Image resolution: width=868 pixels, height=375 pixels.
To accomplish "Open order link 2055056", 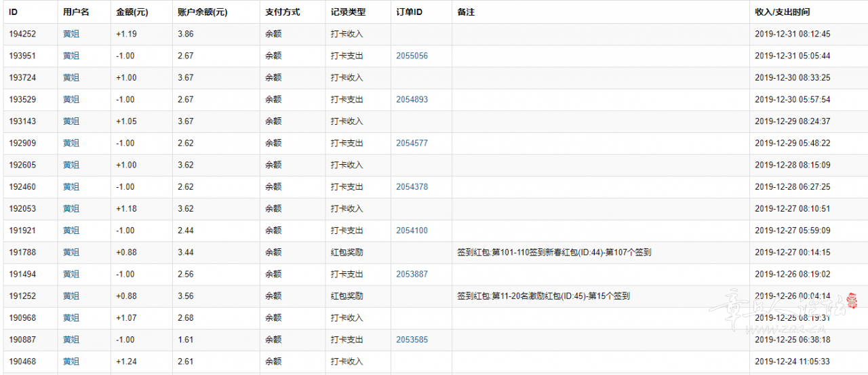I will [x=412, y=56].
